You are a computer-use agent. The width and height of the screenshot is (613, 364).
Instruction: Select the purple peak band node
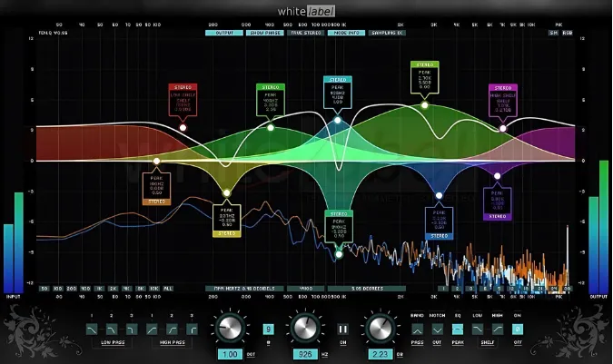pyautogui.click(x=498, y=176)
